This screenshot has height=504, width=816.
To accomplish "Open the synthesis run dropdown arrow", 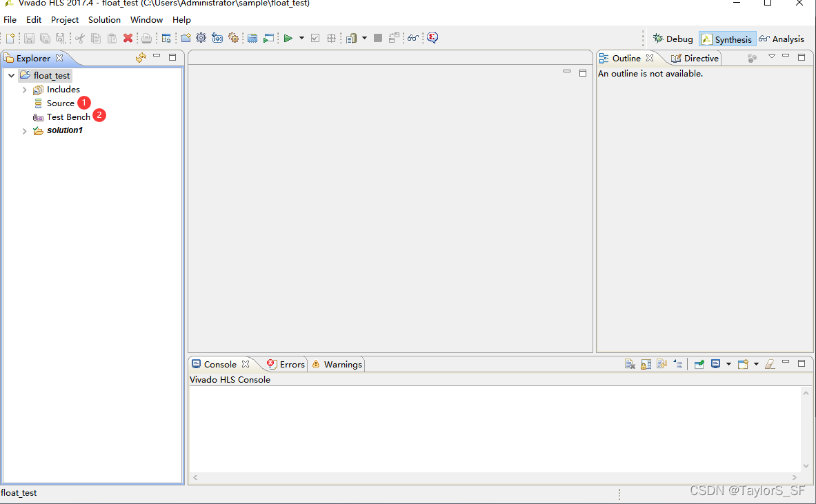I will [301, 38].
